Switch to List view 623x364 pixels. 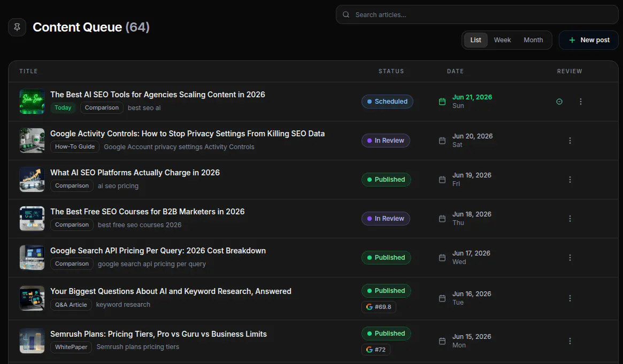tap(475, 40)
